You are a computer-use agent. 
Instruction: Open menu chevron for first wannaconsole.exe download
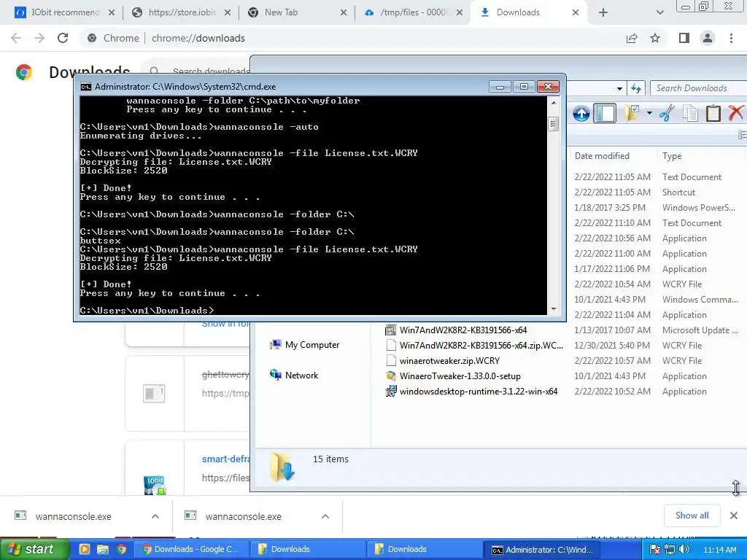[x=155, y=516]
